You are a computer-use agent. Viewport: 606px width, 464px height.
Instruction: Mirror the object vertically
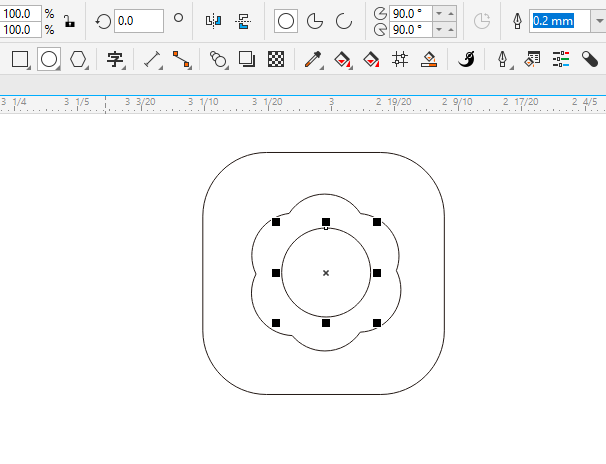[243, 21]
